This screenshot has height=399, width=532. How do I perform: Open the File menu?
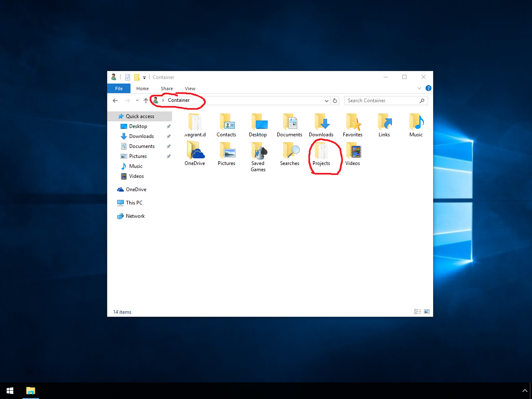click(119, 89)
